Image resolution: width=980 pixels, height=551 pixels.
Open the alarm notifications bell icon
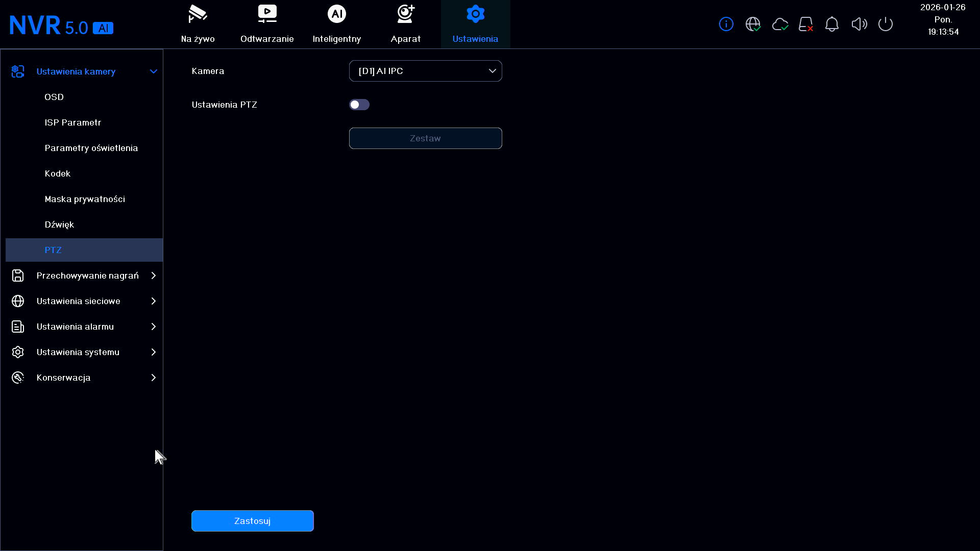[832, 24]
